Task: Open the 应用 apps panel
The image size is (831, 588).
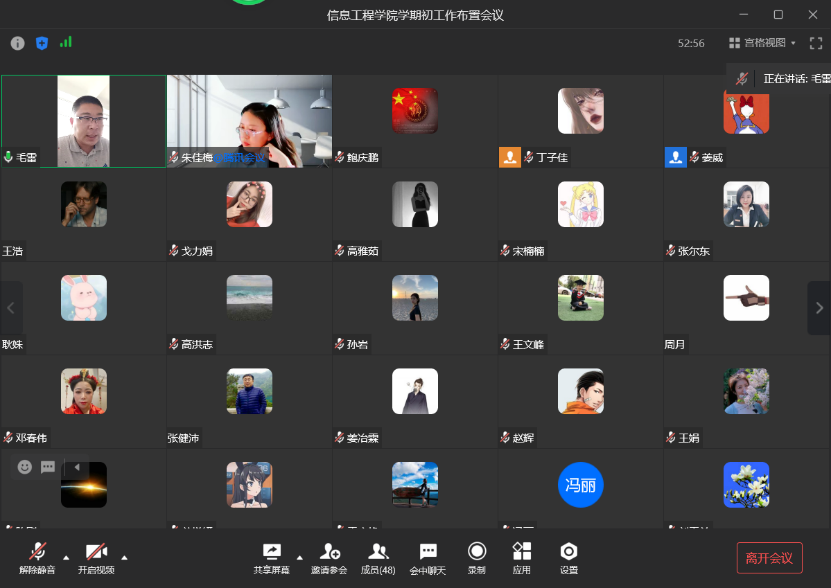Action: [x=521, y=557]
